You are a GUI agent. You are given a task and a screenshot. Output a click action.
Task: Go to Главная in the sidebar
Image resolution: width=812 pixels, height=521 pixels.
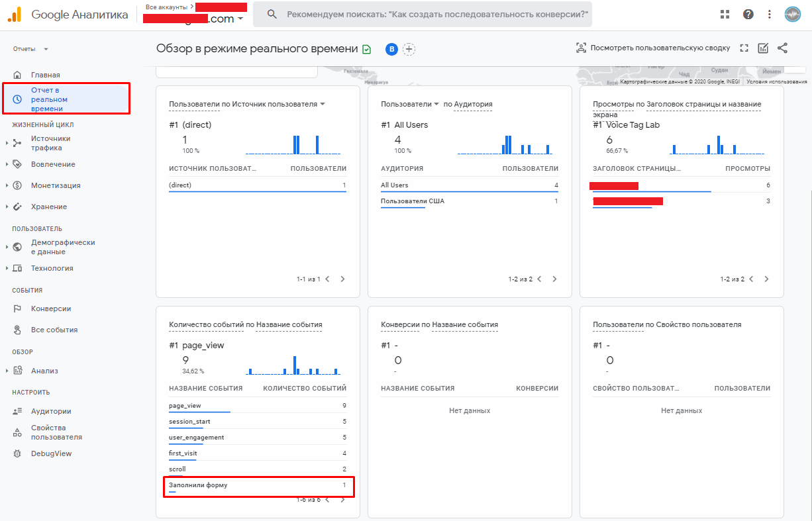(45, 75)
